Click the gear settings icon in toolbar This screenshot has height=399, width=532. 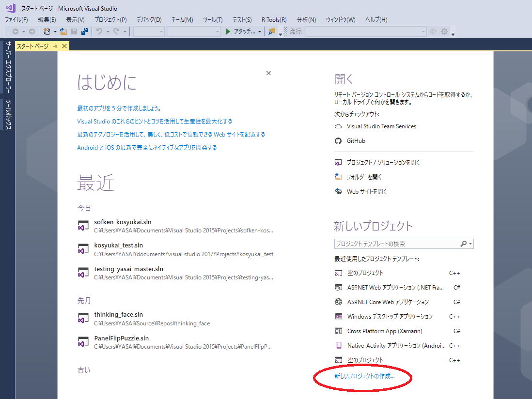click(x=444, y=31)
